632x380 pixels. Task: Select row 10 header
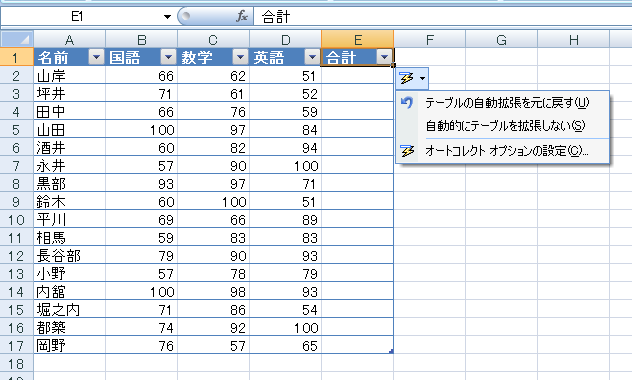tap(17, 219)
